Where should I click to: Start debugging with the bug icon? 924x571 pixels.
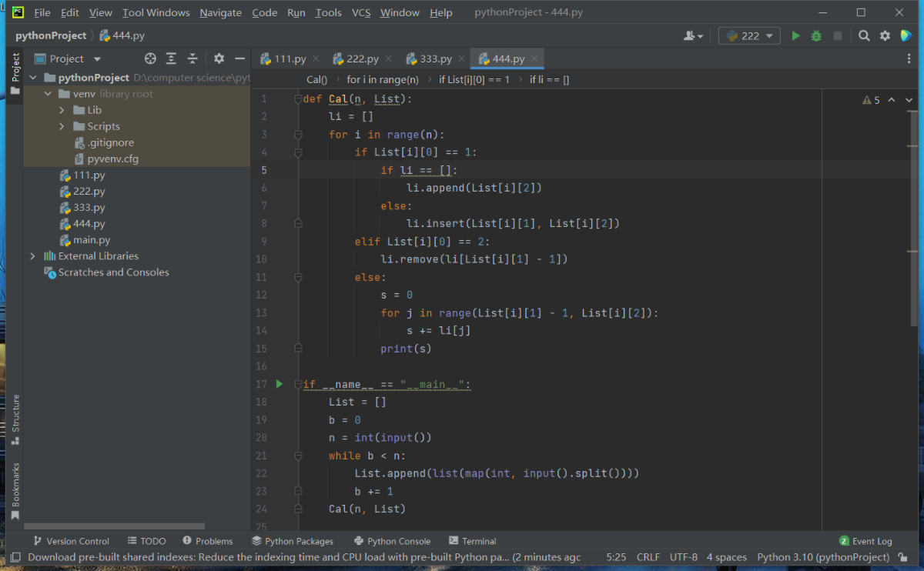coord(816,36)
